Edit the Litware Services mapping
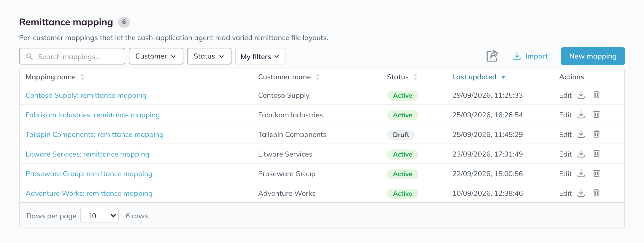 (565, 154)
